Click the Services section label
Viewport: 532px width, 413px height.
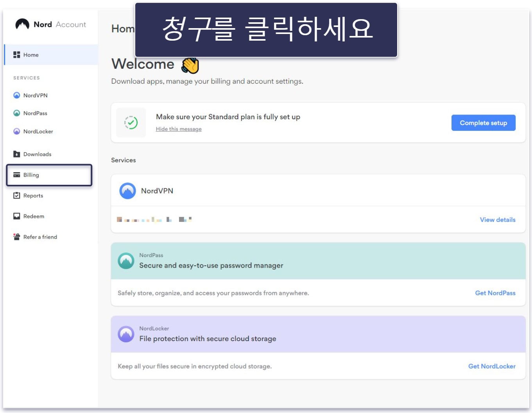pyautogui.click(x=124, y=160)
